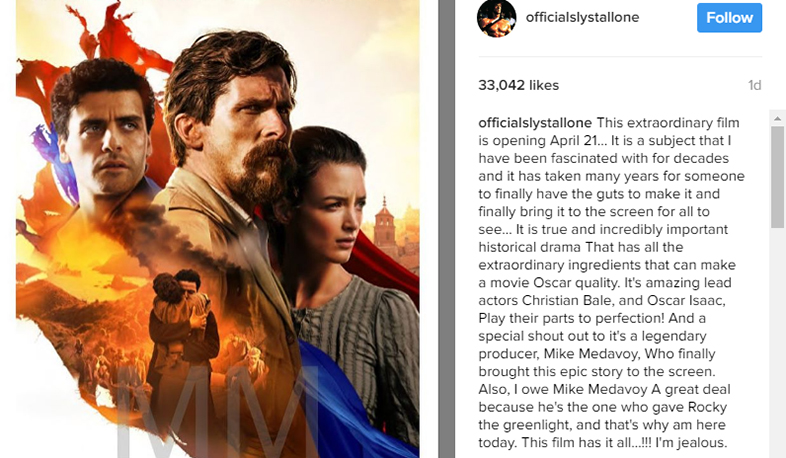Open officialslystallone username in post header

(x=582, y=18)
